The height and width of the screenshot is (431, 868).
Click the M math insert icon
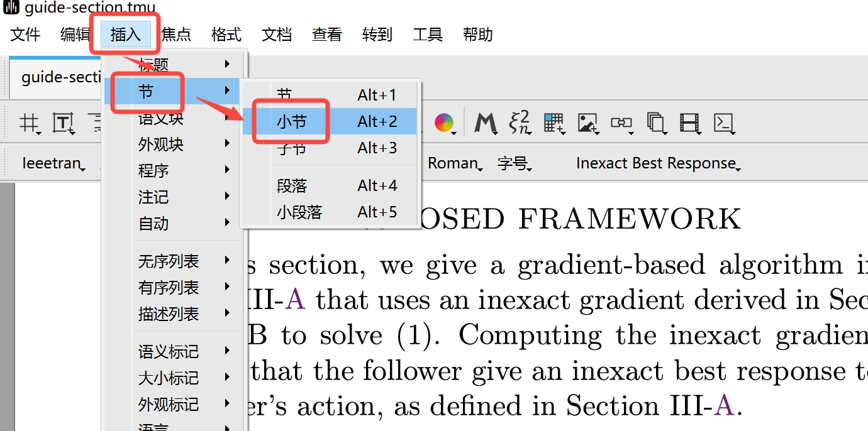pyautogui.click(x=486, y=123)
